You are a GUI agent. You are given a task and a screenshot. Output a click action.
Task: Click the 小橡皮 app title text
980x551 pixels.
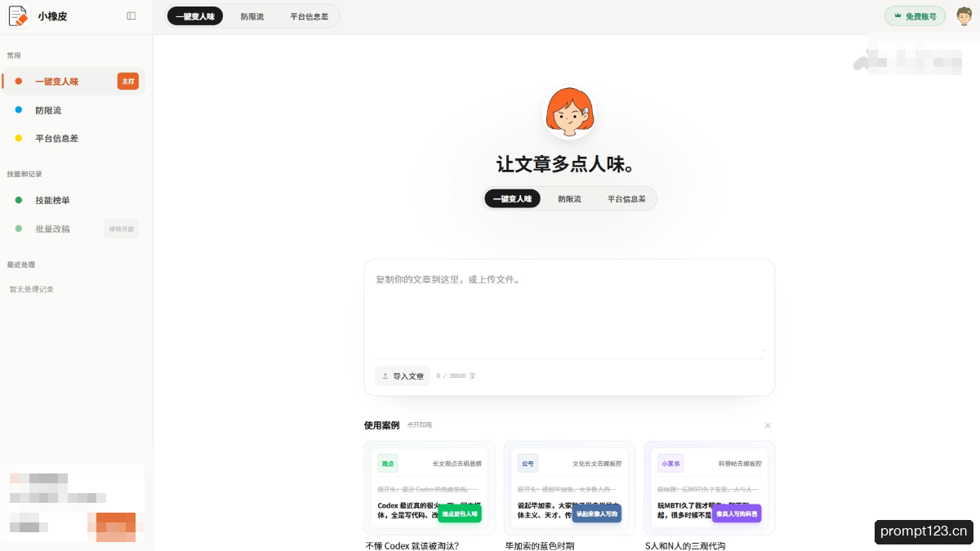click(x=52, y=16)
